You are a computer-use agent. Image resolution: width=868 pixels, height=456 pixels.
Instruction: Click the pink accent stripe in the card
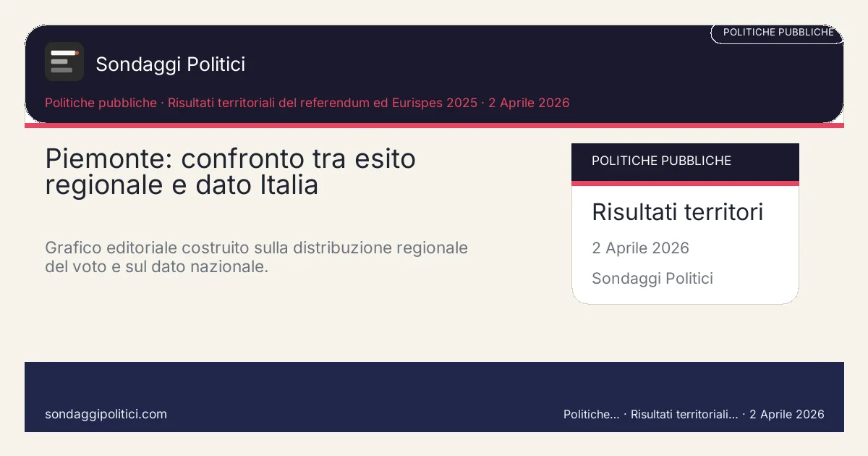[x=685, y=183]
